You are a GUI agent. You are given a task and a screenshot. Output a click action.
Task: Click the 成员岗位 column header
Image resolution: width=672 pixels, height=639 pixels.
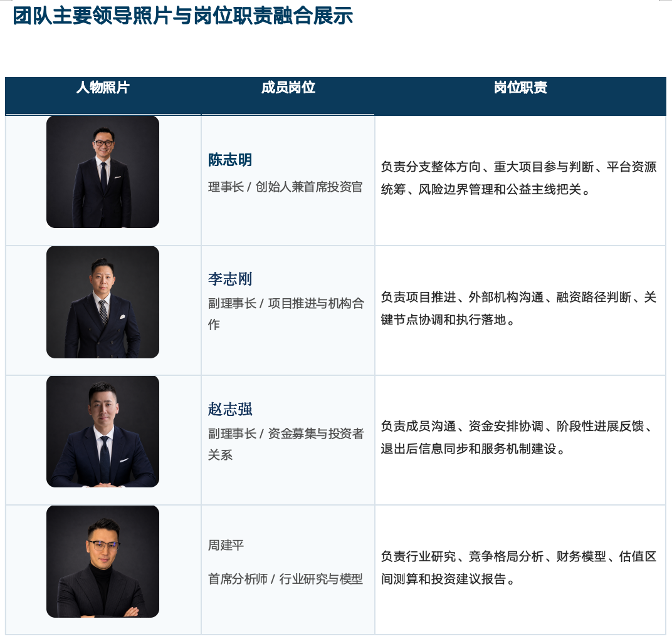pos(288,87)
